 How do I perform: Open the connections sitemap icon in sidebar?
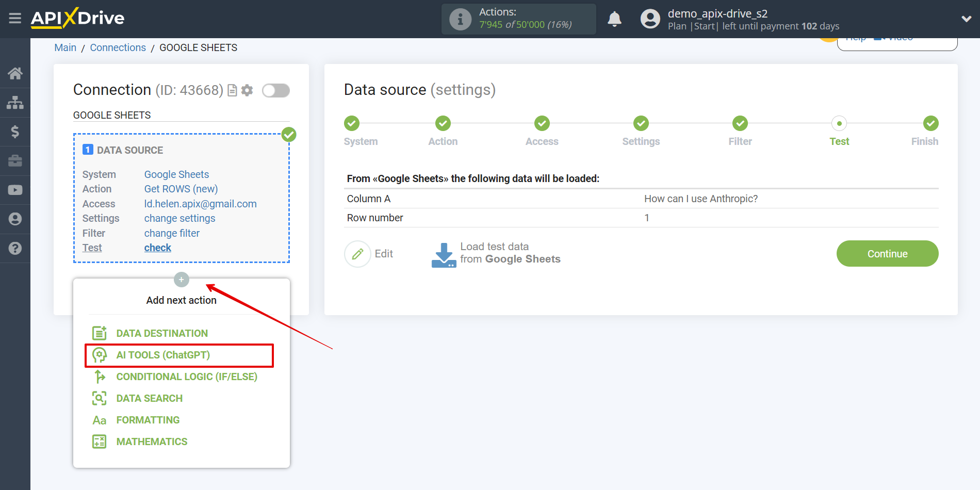pyautogui.click(x=15, y=103)
